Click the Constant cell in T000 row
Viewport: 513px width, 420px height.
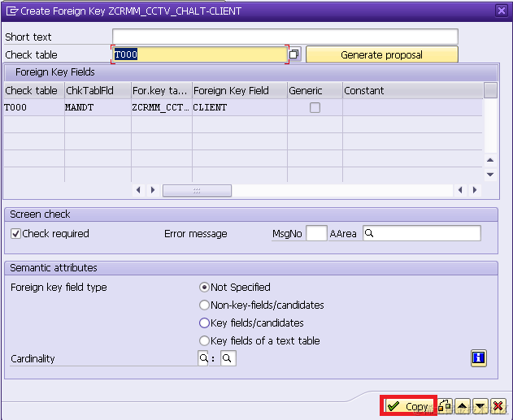click(412, 107)
